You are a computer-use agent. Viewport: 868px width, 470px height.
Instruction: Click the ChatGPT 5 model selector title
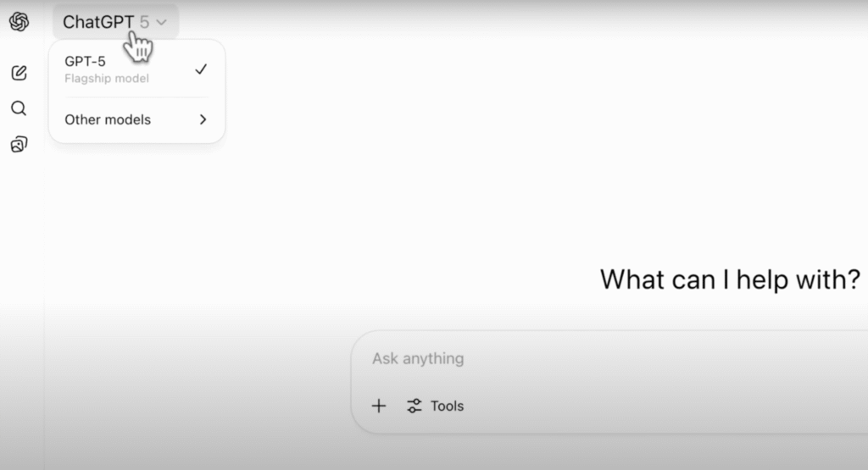97,23
